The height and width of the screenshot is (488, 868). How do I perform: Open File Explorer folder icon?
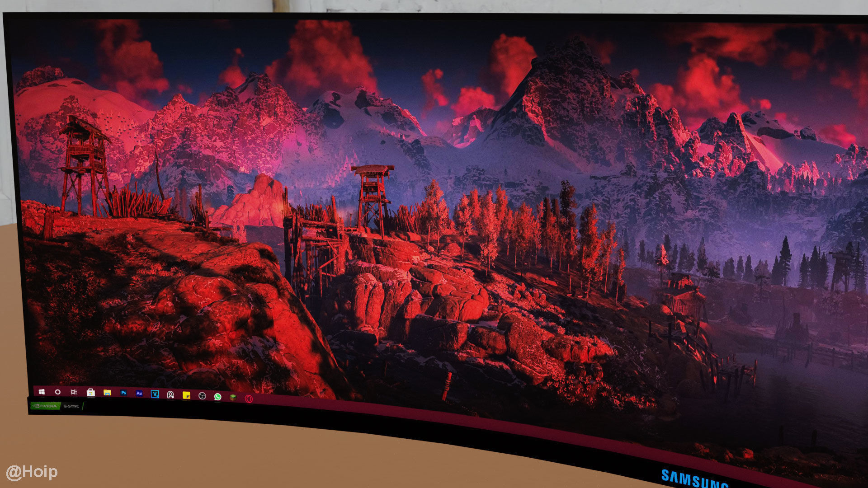pyautogui.click(x=107, y=393)
